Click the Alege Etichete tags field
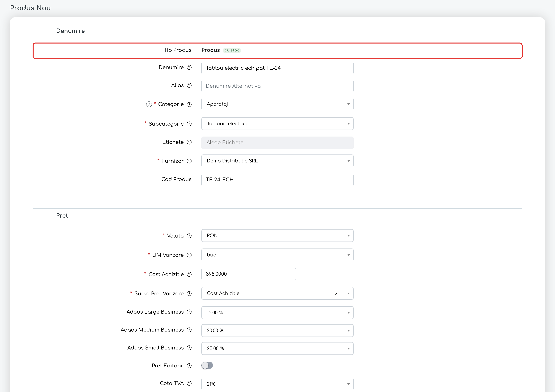This screenshot has width=555, height=392. click(x=277, y=143)
